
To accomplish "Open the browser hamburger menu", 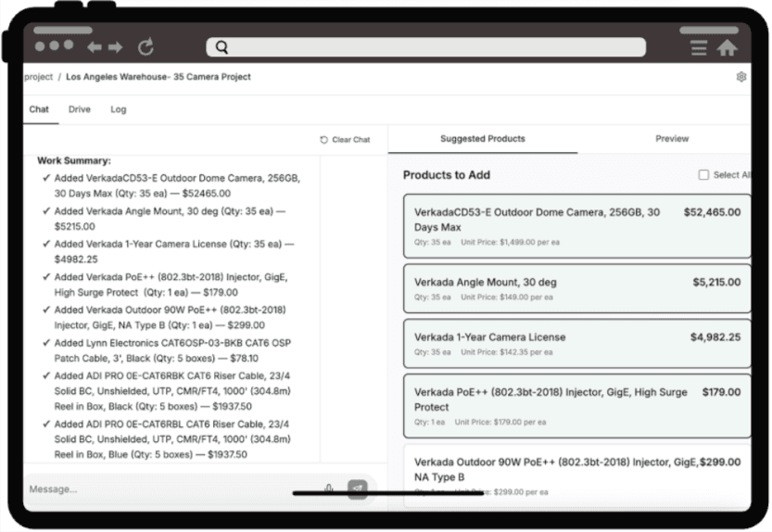I will point(699,48).
